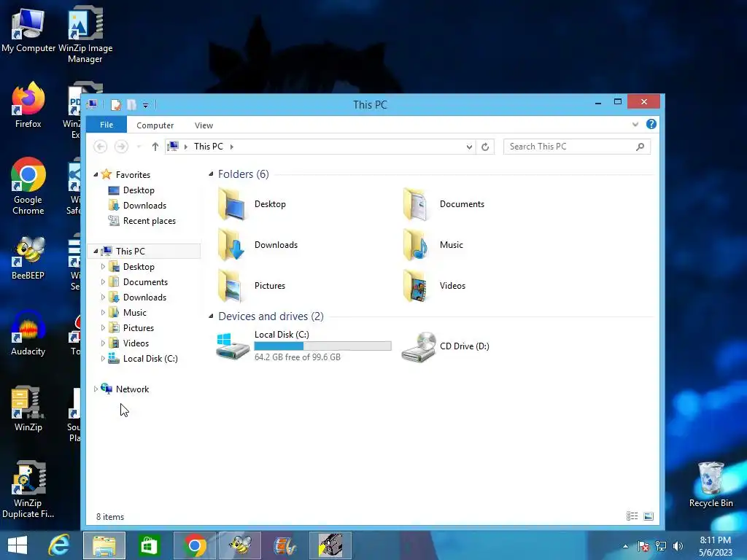Viewport: 747px width, 560px height.
Task: Go up one level with up arrow
Action: pyautogui.click(x=155, y=147)
